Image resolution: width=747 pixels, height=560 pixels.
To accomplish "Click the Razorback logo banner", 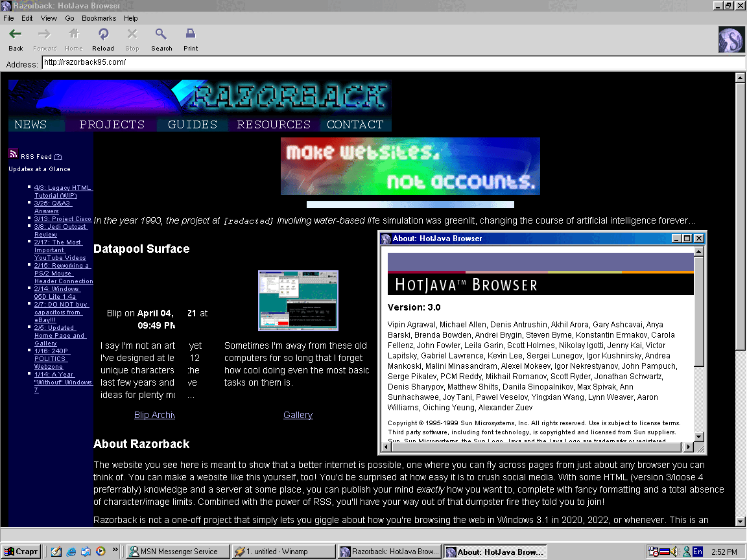I will coord(200,98).
